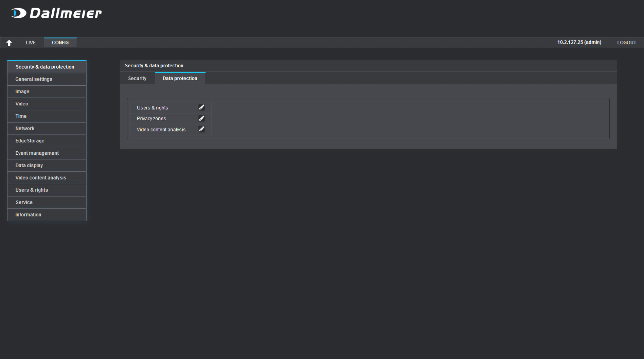Select Time in the sidebar
Viewport: 644px width, 359px height.
click(21, 116)
